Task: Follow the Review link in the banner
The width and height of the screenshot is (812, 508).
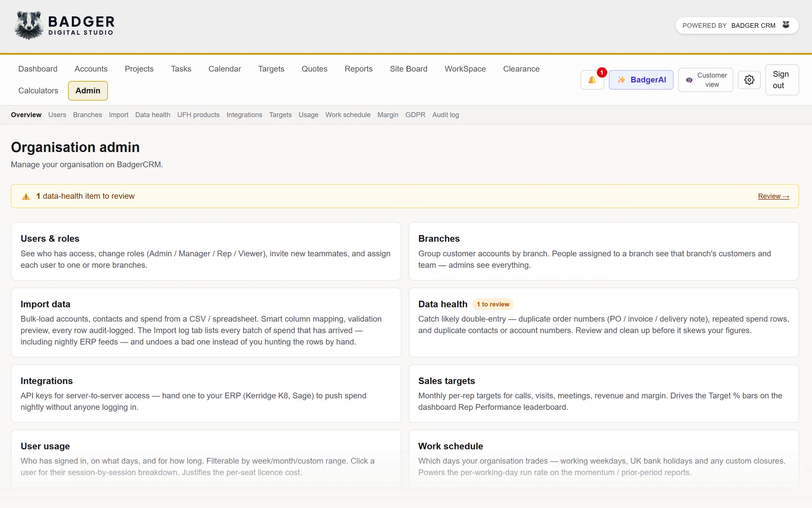Action: [773, 196]
